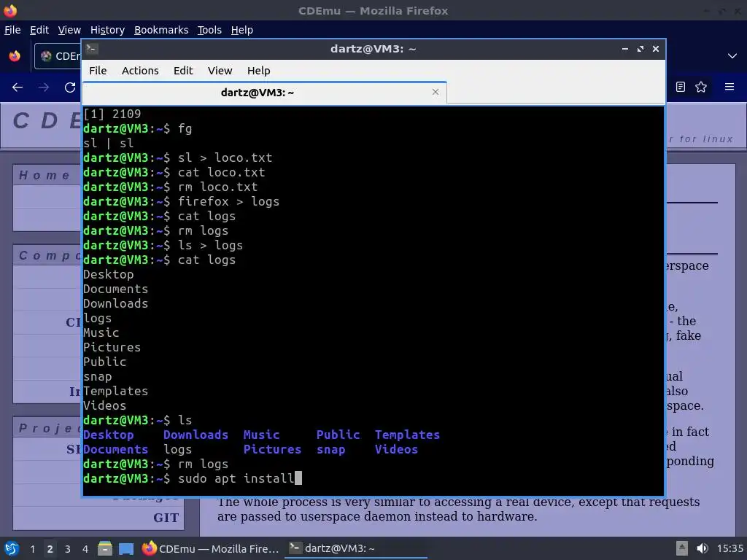The height and width of the screenshot is (560, 747).
Task: Open Firefox Bookmarks menu
Action: point(161,30)
